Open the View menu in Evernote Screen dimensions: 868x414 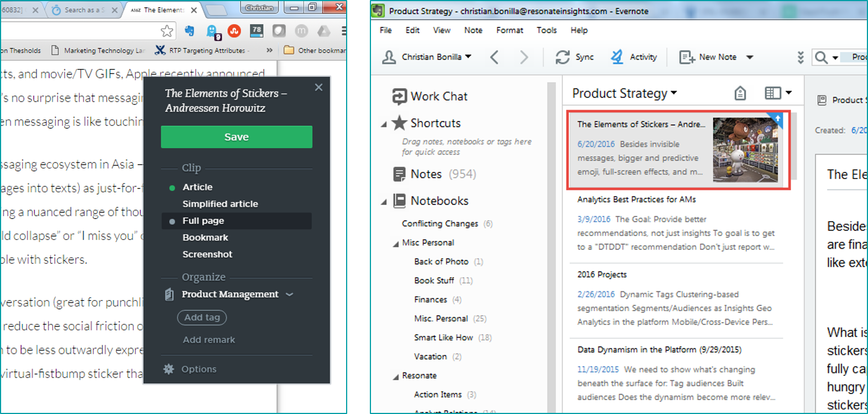pos(442,30)
